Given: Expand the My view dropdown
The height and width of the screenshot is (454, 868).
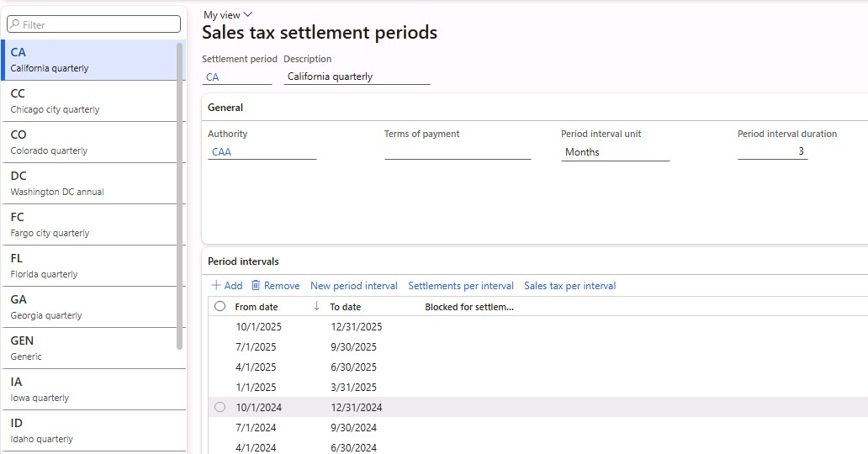Looking at the screenshot, I should pos(228,15).
